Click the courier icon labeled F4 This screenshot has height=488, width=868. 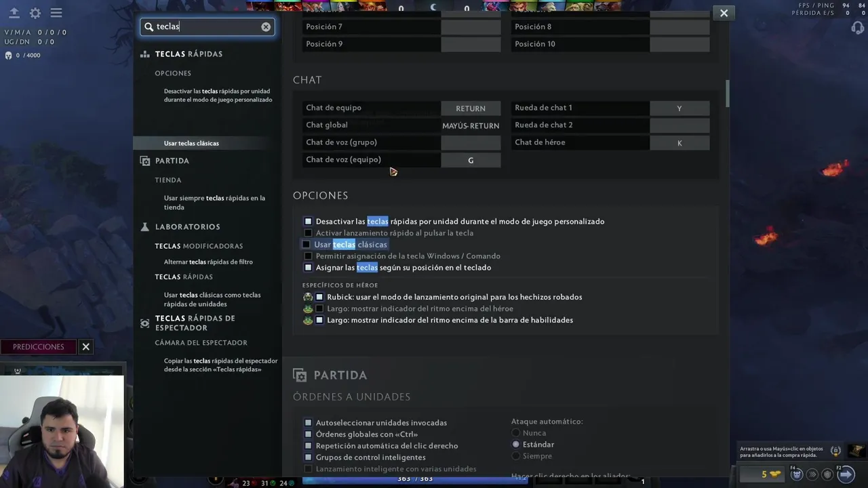point(797,474)
